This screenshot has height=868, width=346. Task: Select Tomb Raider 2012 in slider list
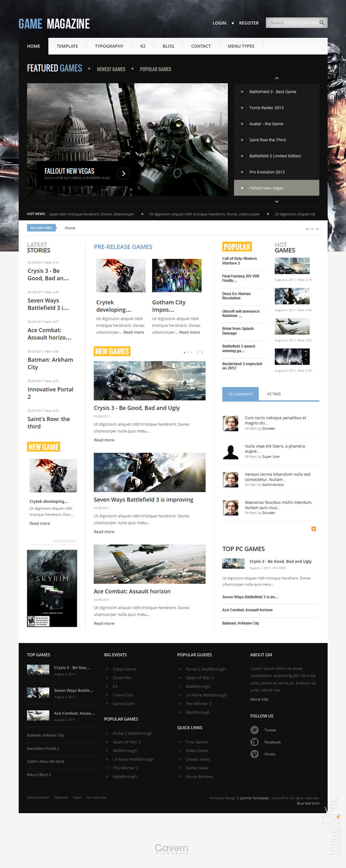click(x=276, y=108)
